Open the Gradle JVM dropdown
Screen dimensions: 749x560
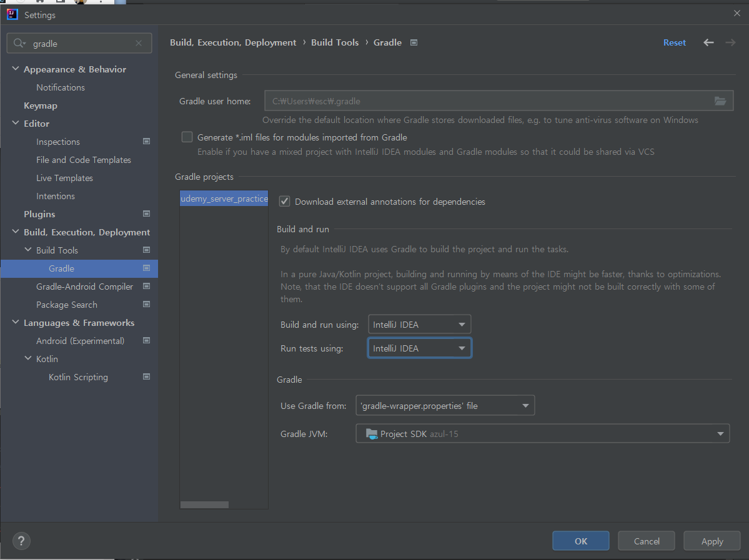tap(543, 433)
